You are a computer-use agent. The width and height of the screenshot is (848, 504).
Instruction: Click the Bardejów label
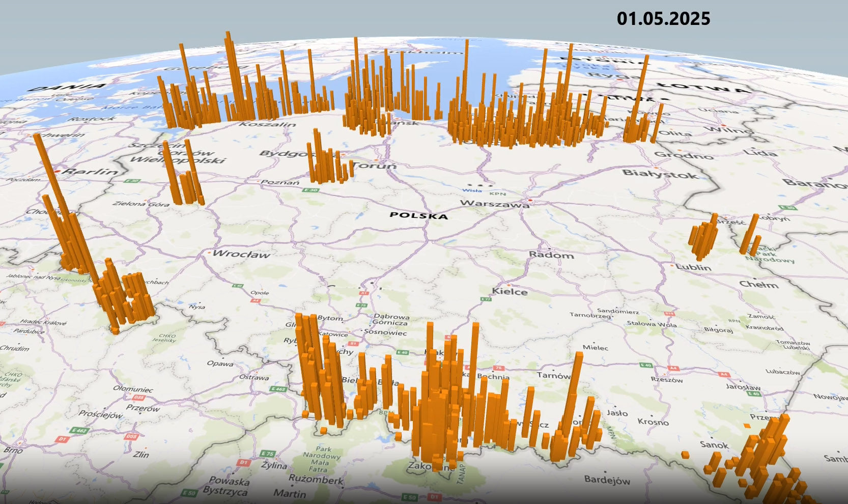tap(607, 480)
